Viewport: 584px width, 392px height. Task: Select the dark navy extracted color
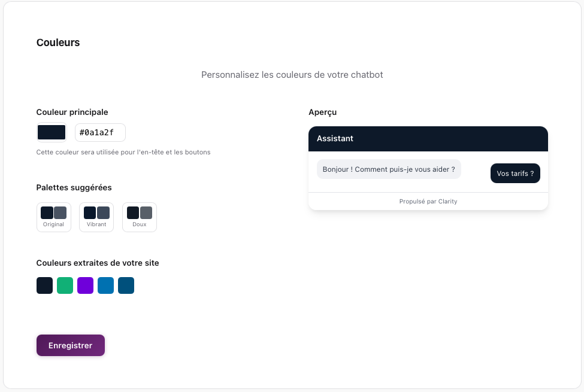(44, 285)
